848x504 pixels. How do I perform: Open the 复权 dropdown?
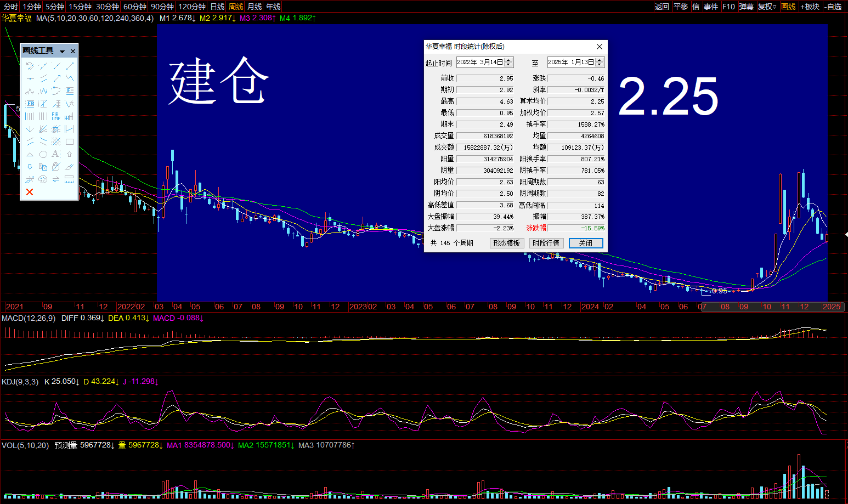coord(767,7)
